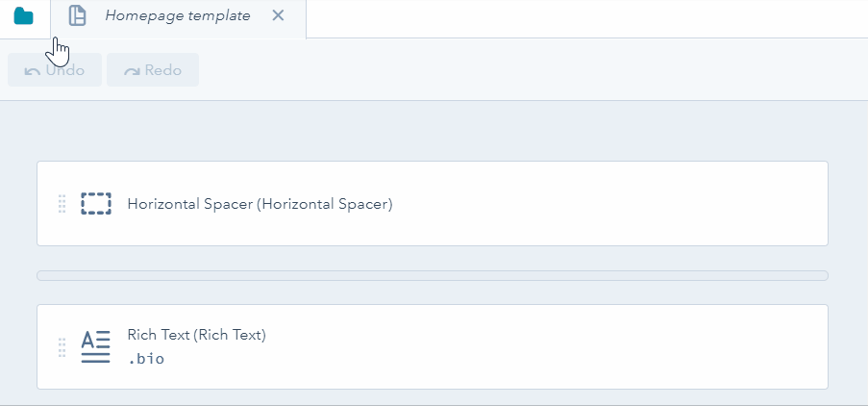Screen dimensions: 868x406
Task: Select the Rich Text module label
Action: (x=196, y=335)
